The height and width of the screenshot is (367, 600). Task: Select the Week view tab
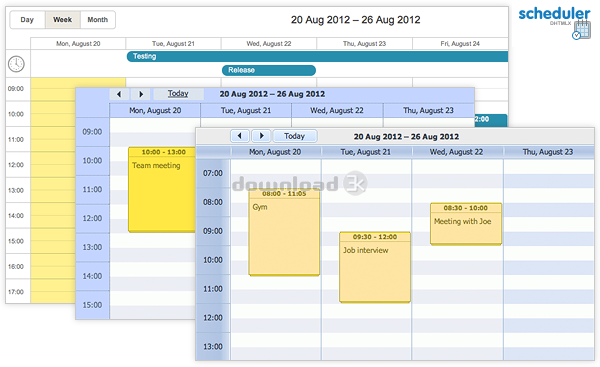(x=63, y=20)
